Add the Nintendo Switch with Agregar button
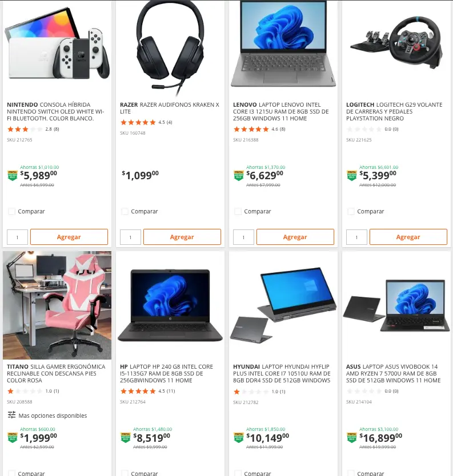 pyautogui.click(x=69, y=237)
